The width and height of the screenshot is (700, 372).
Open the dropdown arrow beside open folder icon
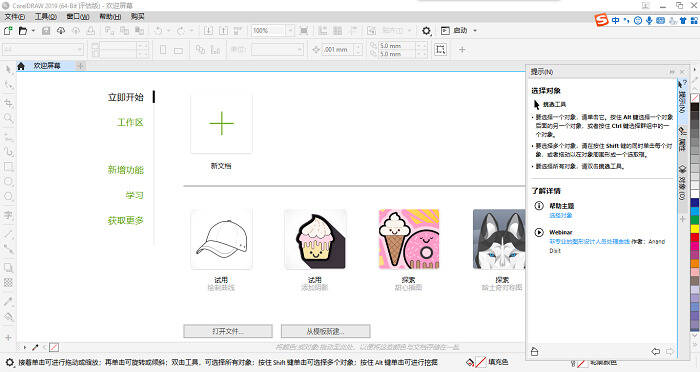pos(33,30)
